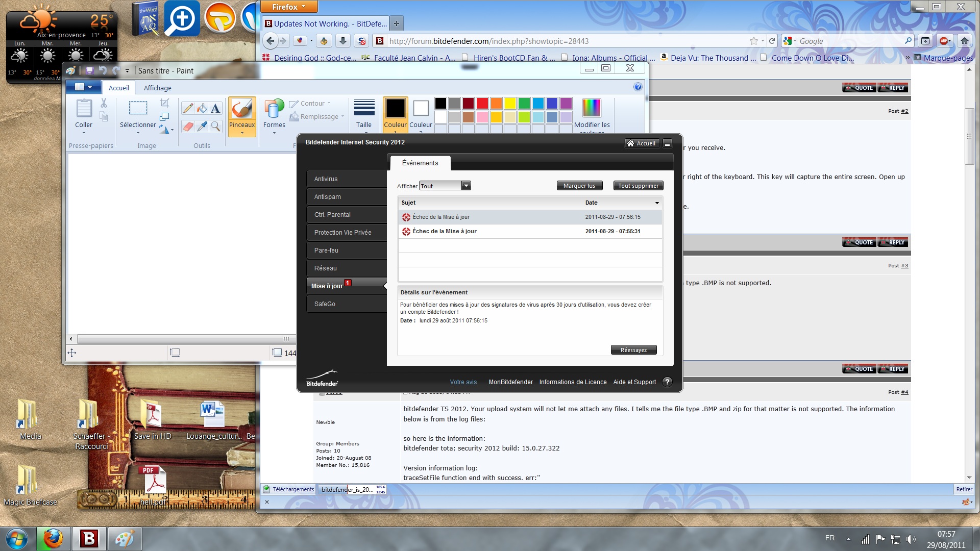Viewport: 980px width, 551px height.
Task: Click the Adblock Plus icon in Firefox
Action: (x=944, y=41)
